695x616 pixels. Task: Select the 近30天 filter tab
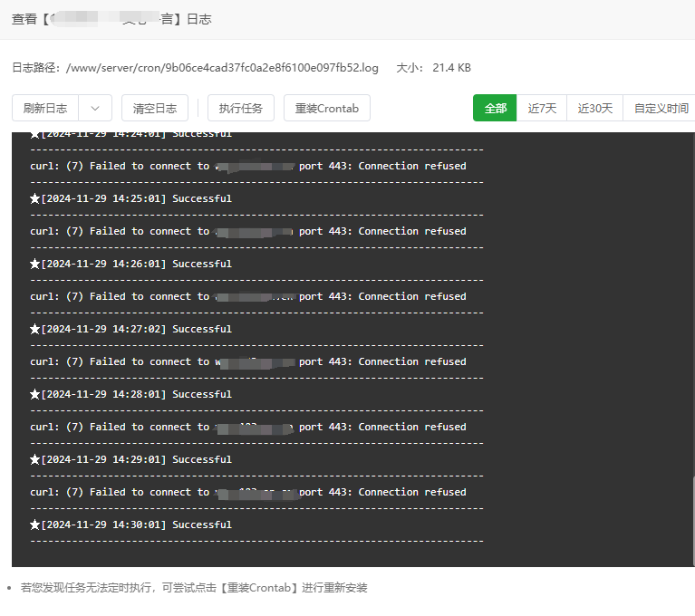pyautogui.click(x=594, y=108)
